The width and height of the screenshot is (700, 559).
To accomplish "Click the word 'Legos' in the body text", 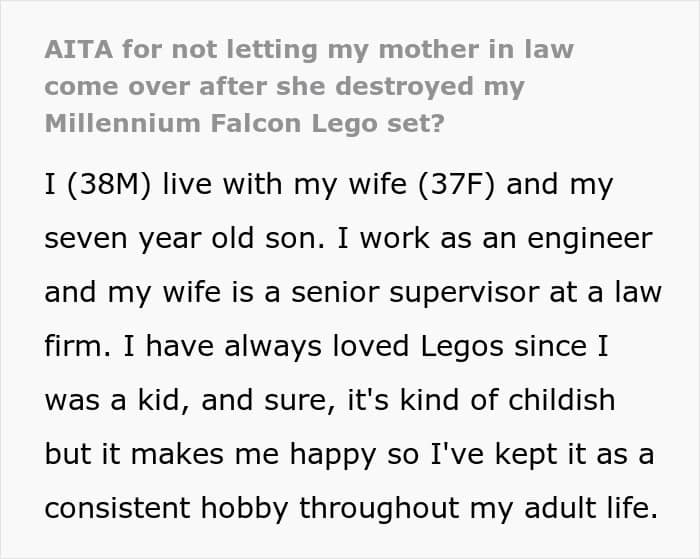I will tap(462, 347).
